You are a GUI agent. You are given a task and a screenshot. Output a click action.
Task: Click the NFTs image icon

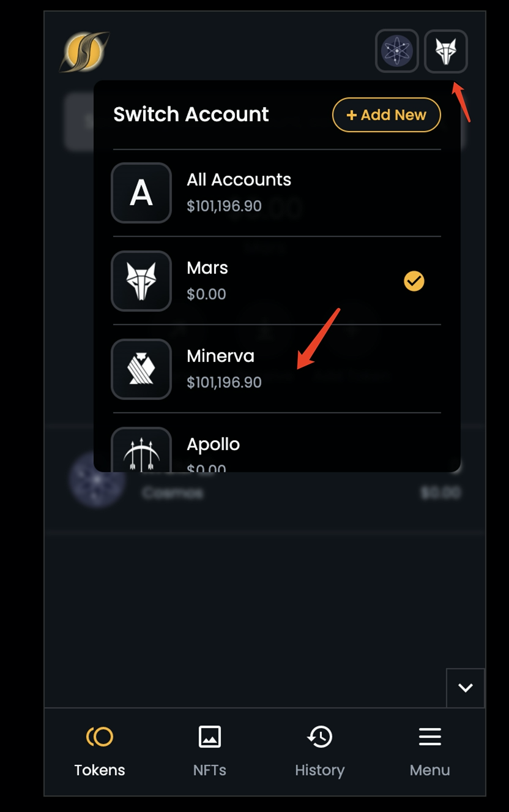point(210,737)
